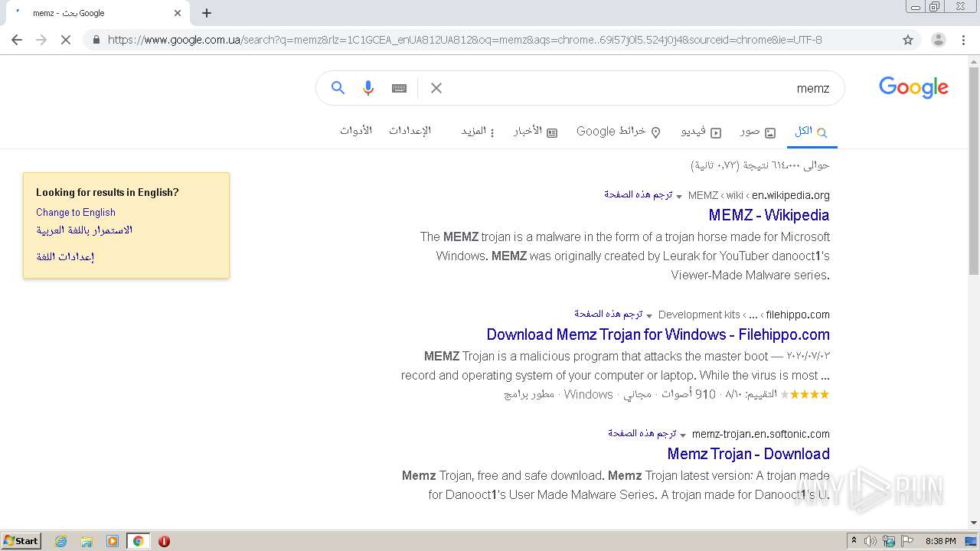The image size is (980, 551).
Task: Select the الكل (All) results tab
Action: click(811, 132)
